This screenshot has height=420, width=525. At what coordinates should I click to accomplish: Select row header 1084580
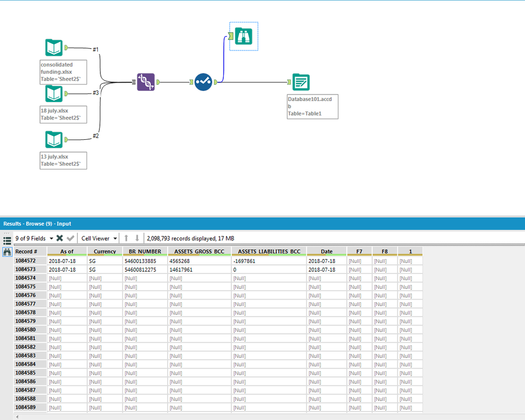29,330
